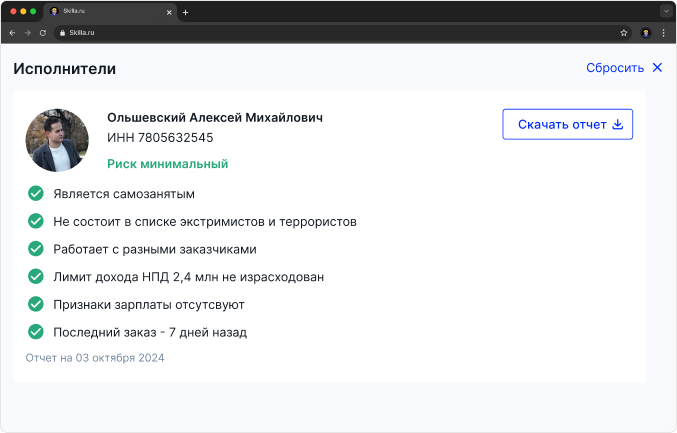Viewport: 677px width, 433px height.
Task: Select the Skilla.ru browser tab
Action: tap(110, 12)
